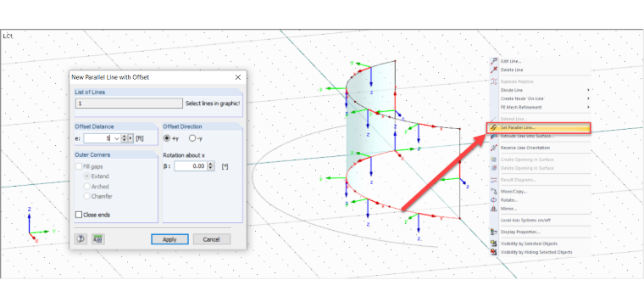Image resolution: width=644 pixels, height=308 pixels.
Task: Click the offset distance e input field
Action: (x=97, y=138)
